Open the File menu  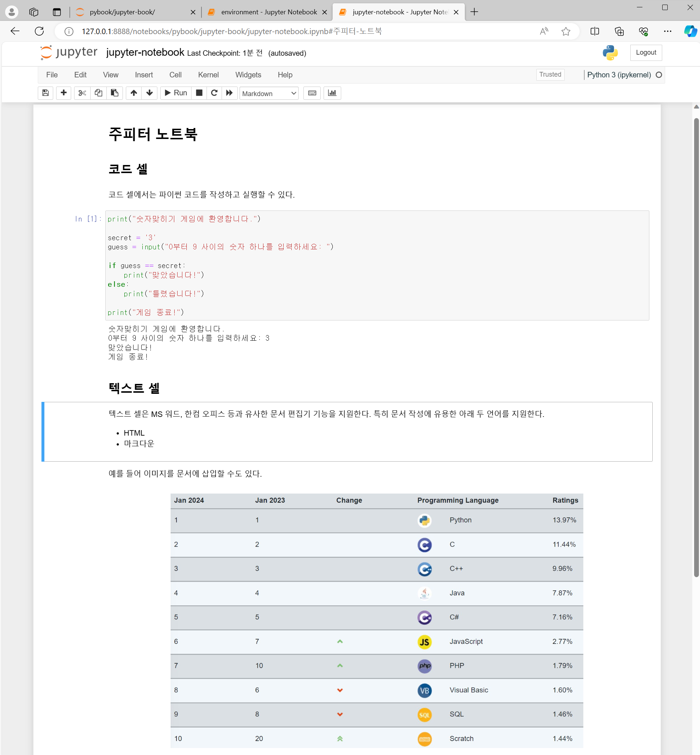point(52,74)
